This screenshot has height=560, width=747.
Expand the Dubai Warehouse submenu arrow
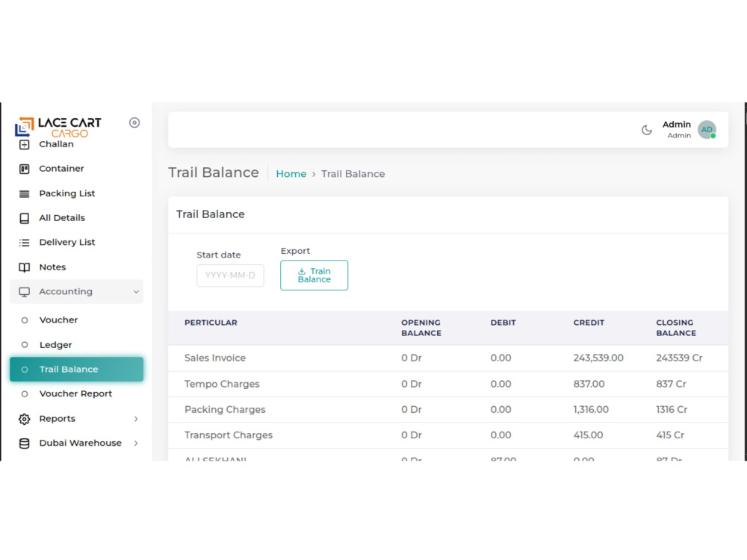click(136, 444)
